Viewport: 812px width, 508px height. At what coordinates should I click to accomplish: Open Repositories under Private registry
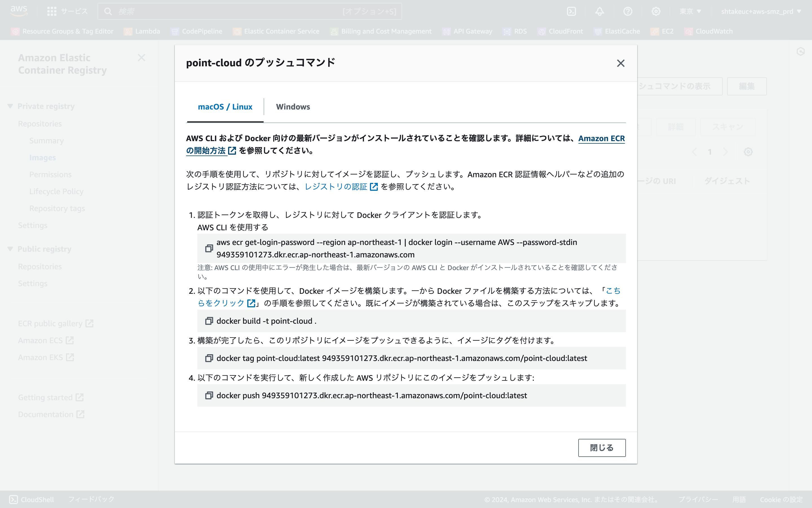(x=40, y=124)
